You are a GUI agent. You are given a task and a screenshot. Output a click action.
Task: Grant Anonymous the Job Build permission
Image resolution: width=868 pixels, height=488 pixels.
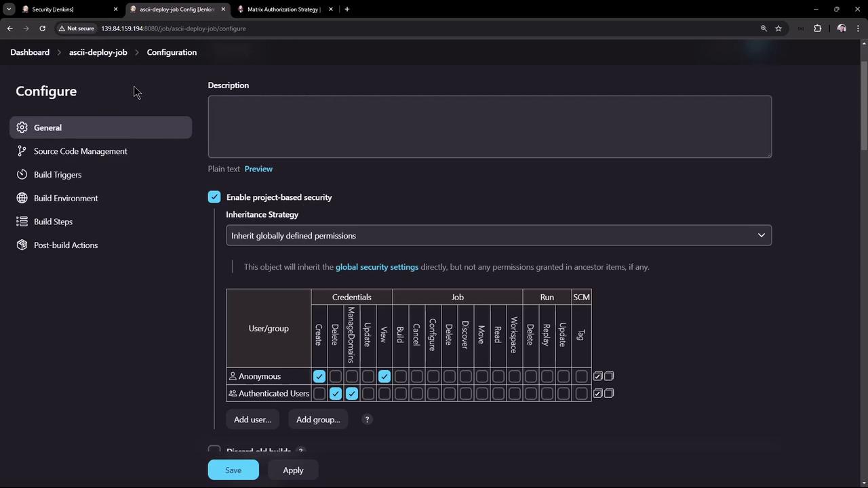pos(401,376)
